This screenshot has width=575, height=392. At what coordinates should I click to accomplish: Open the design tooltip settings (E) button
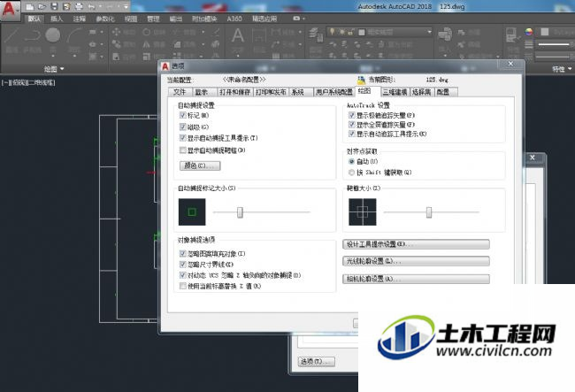tap(416, 244)
